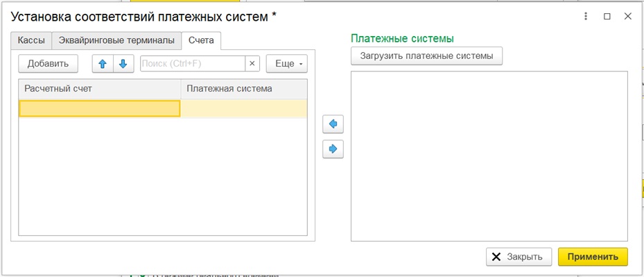Open the three-dot window menu
The image size is (644, 277).
coord(586,17)
